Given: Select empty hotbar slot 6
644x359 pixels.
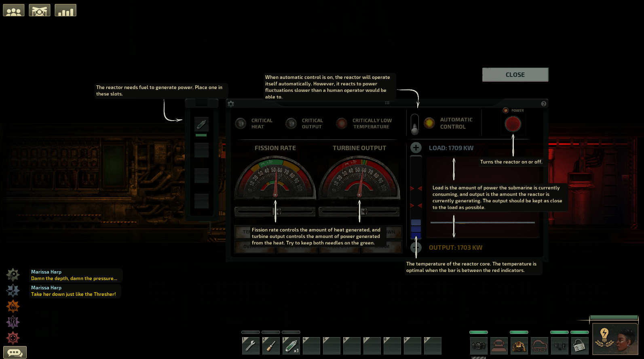Looking at the screenshot, I should 352,346.
